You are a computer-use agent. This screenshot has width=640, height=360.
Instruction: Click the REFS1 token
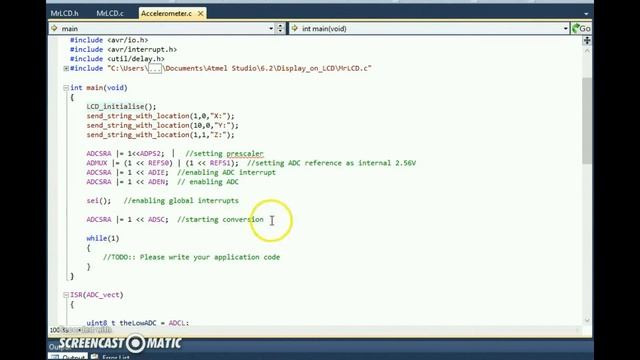pos(220,163)
